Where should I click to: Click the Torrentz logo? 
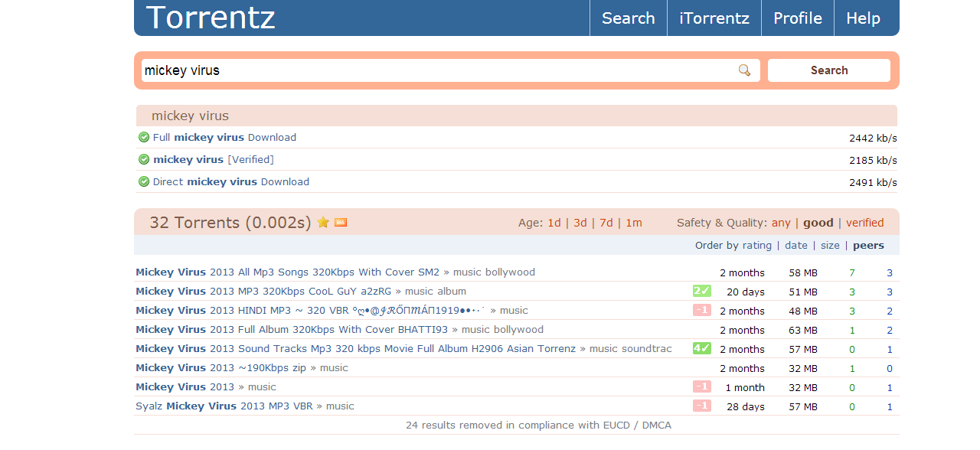click(211, 18)
